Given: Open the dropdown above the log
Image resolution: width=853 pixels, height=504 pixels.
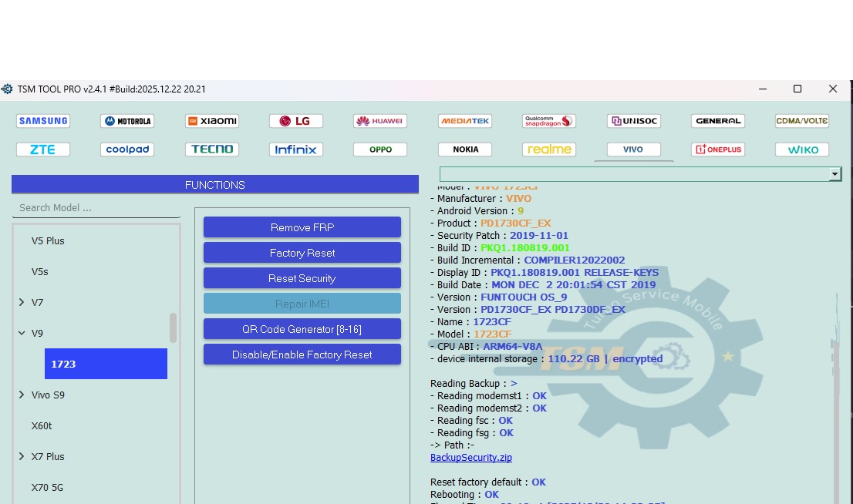Looking at the screenshot, I should click(834, 175).
